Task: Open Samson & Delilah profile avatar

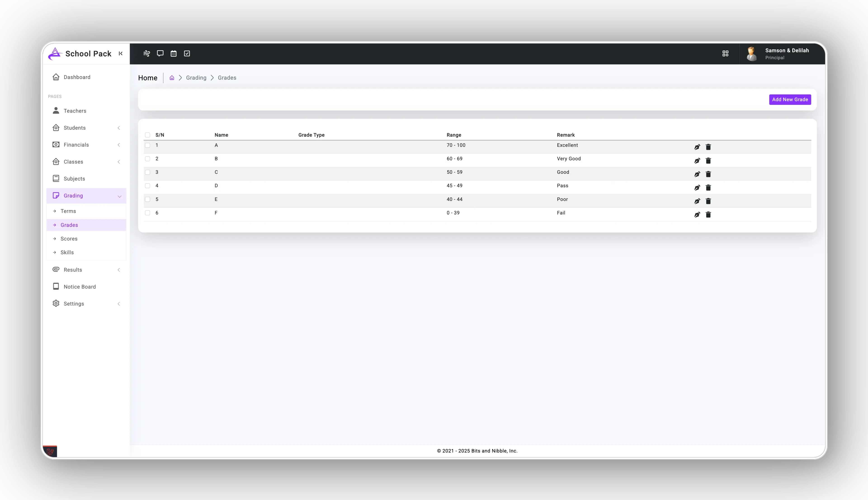Action: coord(751,54)
